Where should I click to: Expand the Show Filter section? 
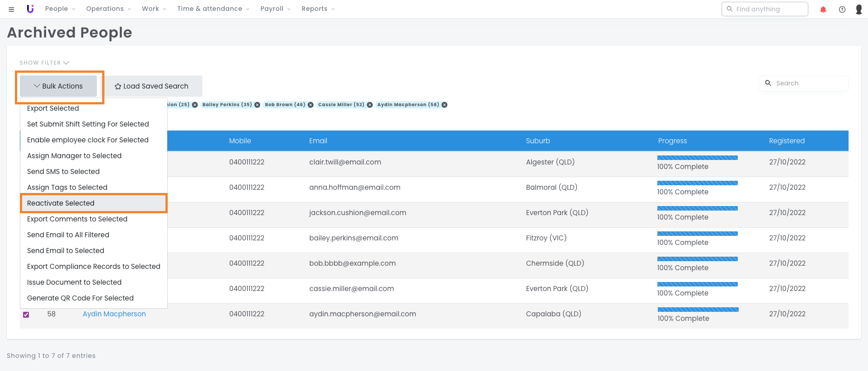click(x=44, y=63)
